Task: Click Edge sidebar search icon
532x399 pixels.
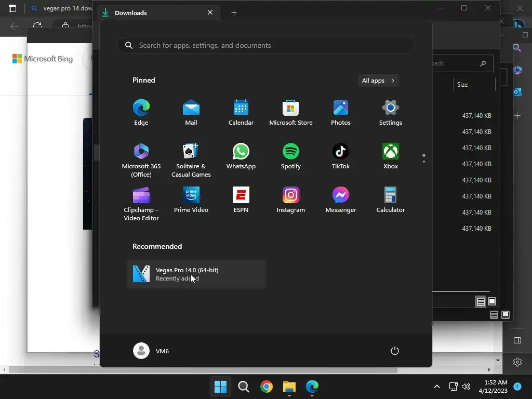Action: coord(517,48)
